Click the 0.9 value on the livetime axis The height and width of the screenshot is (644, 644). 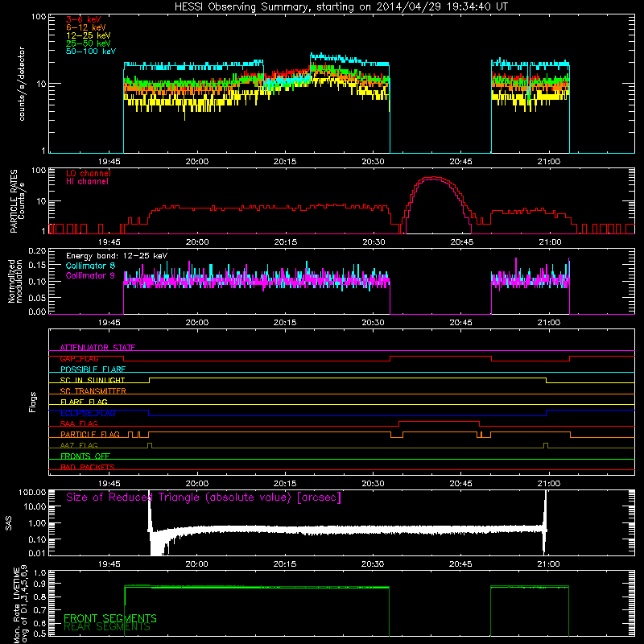click(x=39, y=583)
